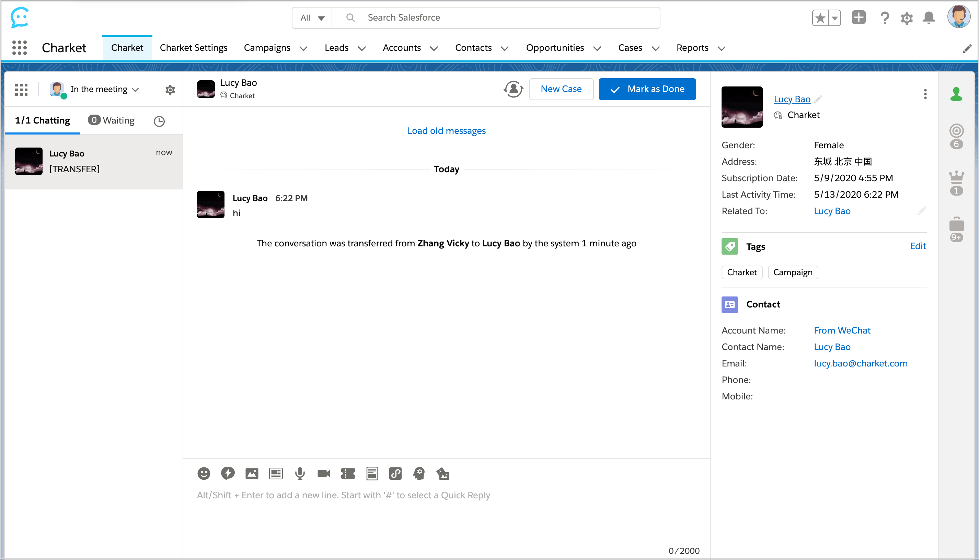Click the Charket logo icon
This screenshot has width=979, height=560.
pyautogui.click(x=20, y=18)
